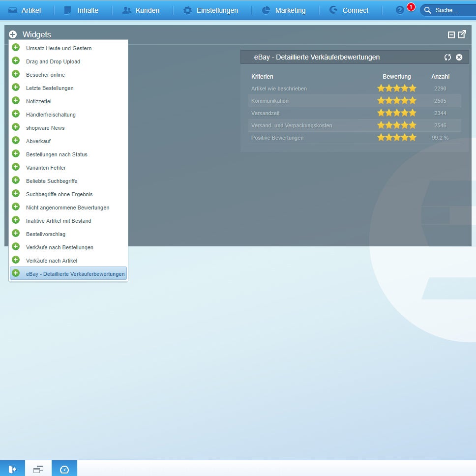Select shopware News widget entry
This screenshot has width=476, height=476.
68,128
